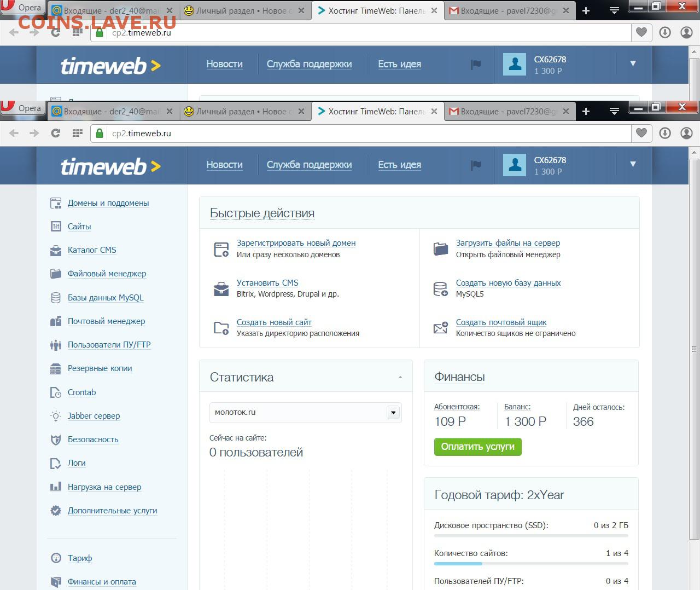Screen dimensions: 700x590
Task: Open the Создать новый сайт link
Action: pyautogui.click(x=274, y=322)
